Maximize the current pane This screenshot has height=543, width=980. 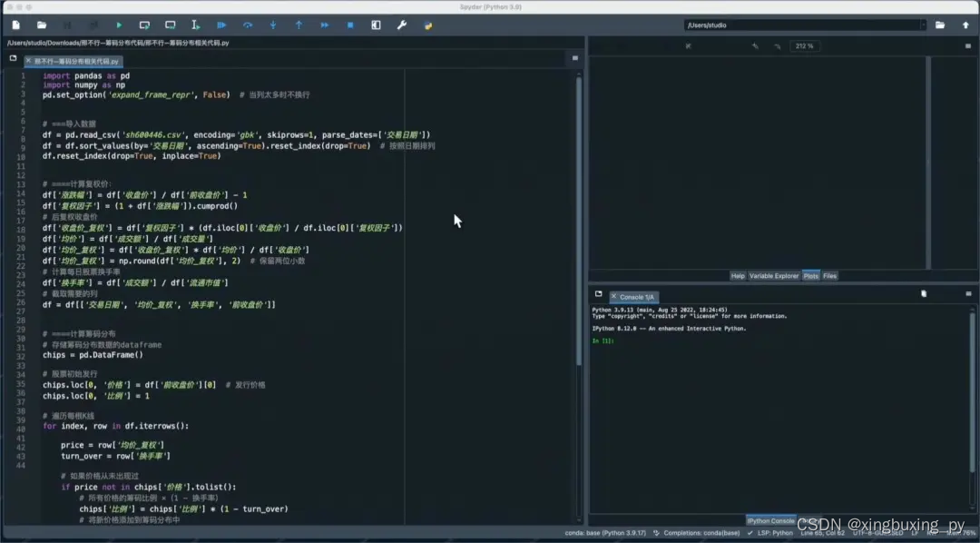pyautogui.click(x=376, y=25)
